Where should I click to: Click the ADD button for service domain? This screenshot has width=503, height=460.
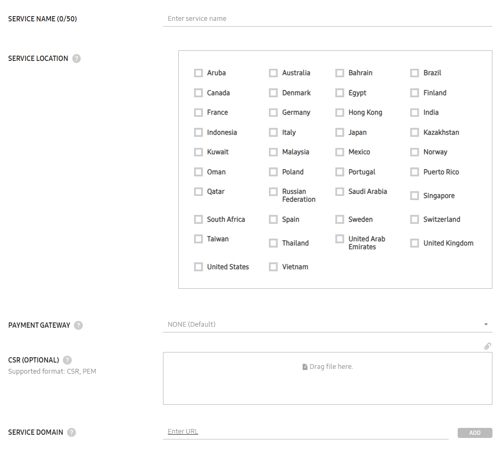(x=475, y=433)
